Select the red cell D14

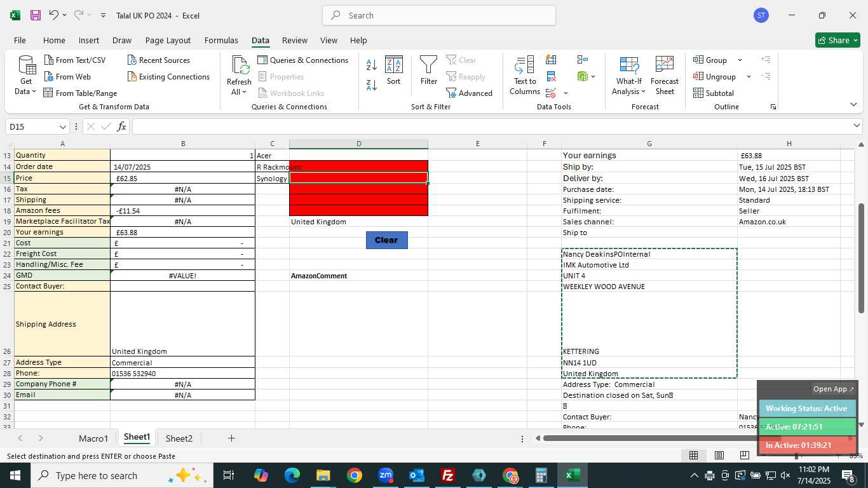(x=358, y=166)
